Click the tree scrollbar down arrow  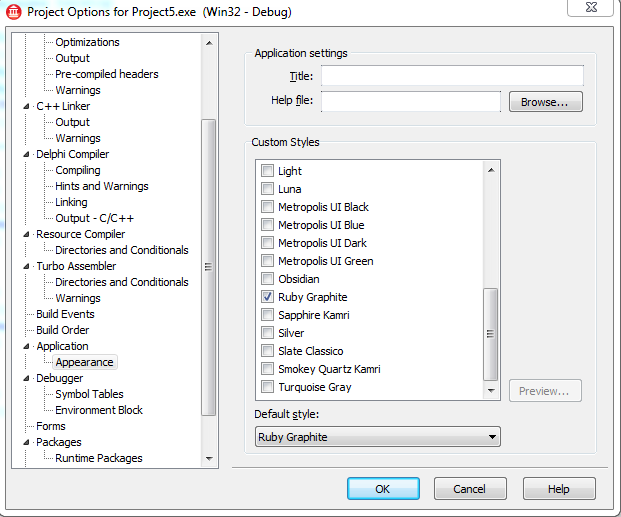[x=209, y=458]
